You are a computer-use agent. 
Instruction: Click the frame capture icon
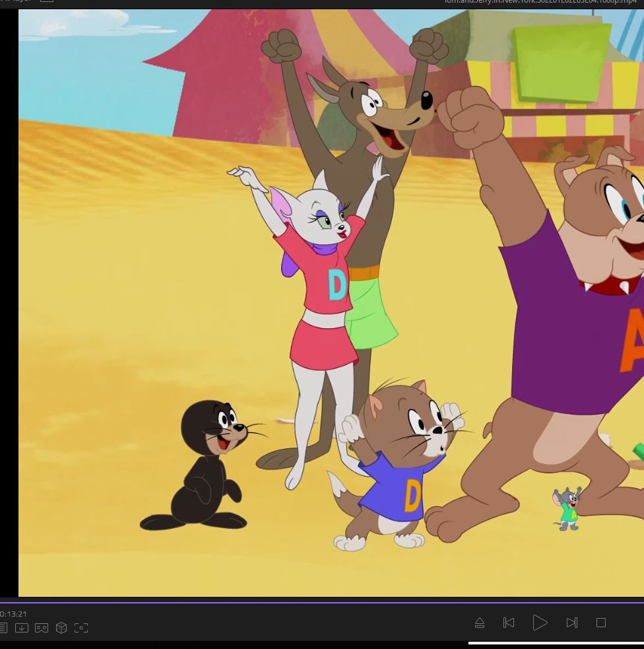81,628
